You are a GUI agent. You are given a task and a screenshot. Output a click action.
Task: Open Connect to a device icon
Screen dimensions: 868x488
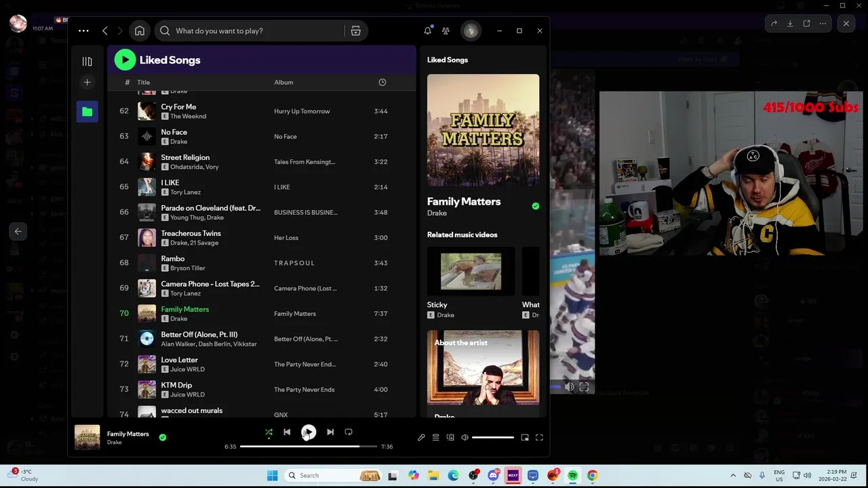pos(450,437)
